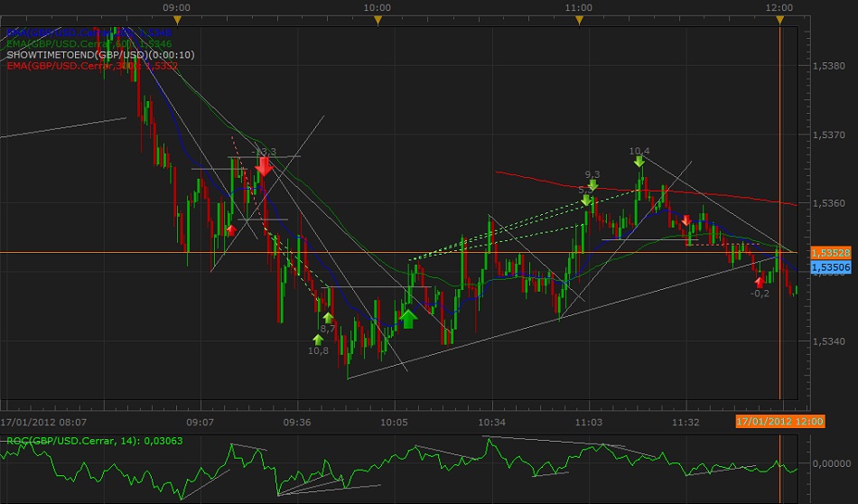The height and width of the screenshot is (504, 858).
Task: Click the large red down arrow signal
Action: pyautogui.click(x=264, y=166)
